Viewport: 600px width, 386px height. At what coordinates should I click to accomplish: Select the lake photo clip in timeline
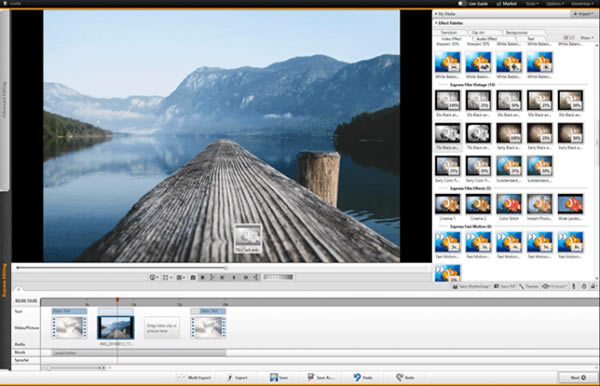pyautogui.click(x=116, y=327)
